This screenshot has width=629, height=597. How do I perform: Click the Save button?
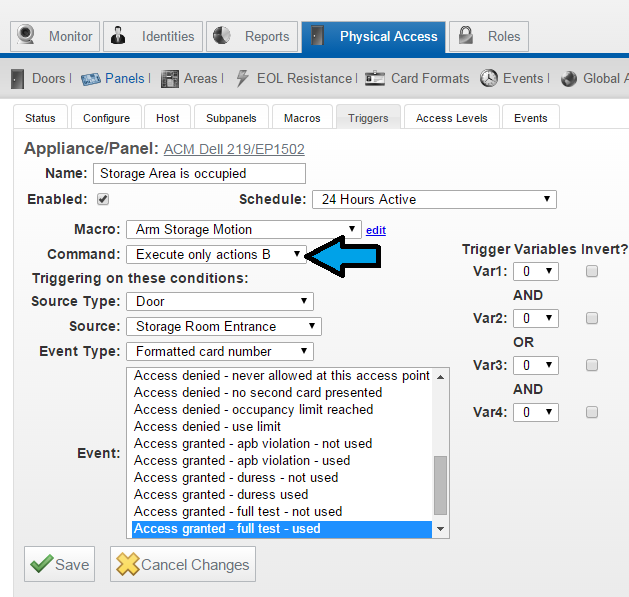[x=60, y=564]
